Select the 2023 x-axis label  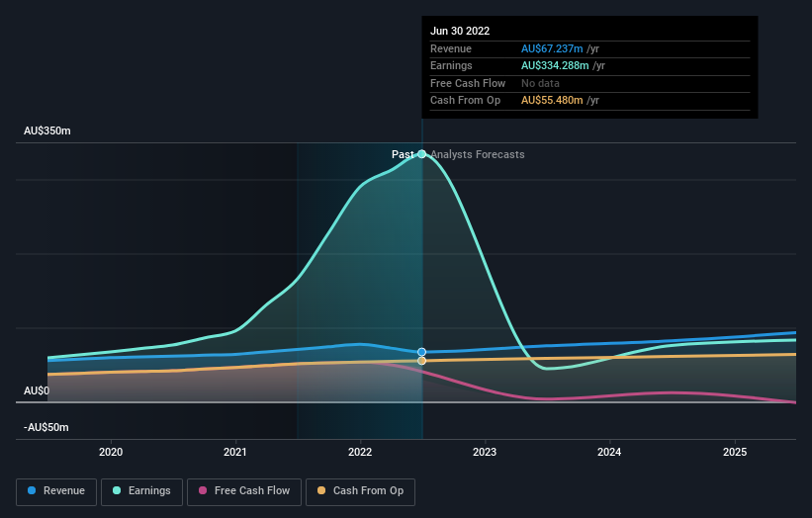point(485,452)
